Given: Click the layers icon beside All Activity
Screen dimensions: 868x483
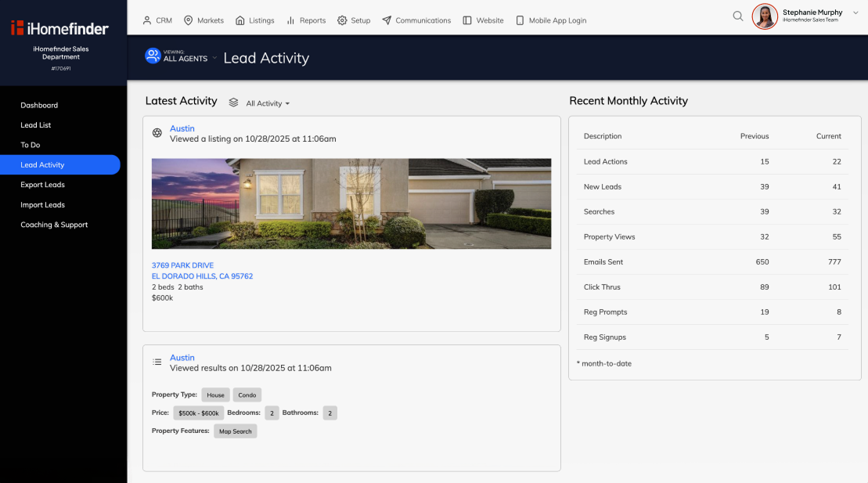Looking at the screenshot, I should coord(233,103).
